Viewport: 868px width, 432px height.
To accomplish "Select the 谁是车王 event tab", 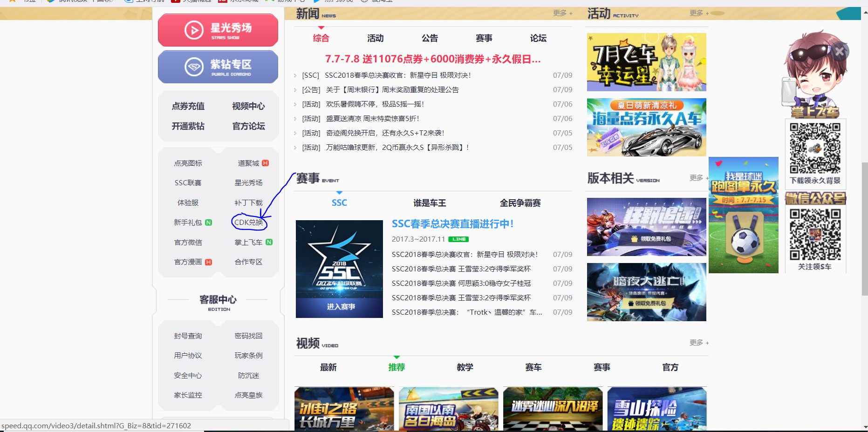I will pos(429,202).
